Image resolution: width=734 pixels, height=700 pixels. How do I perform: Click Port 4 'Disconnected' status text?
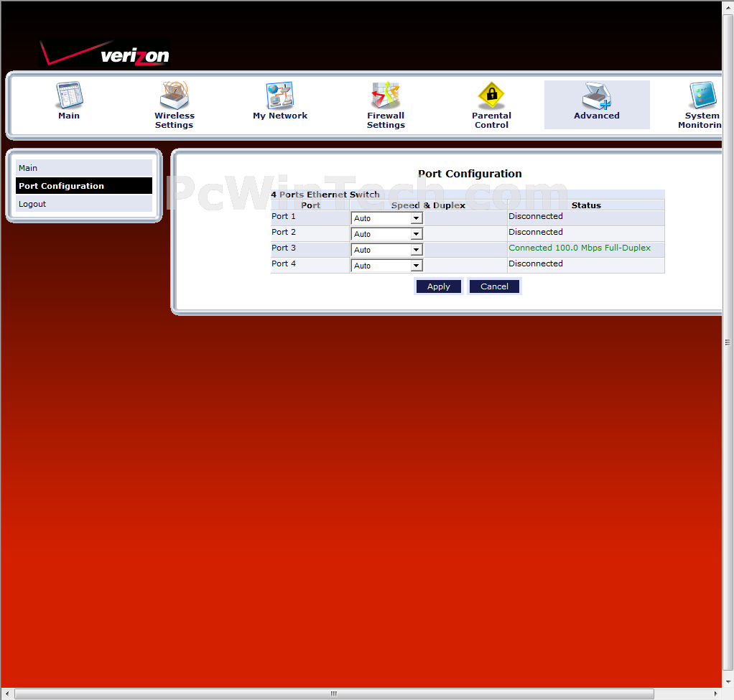coord(536,264)
